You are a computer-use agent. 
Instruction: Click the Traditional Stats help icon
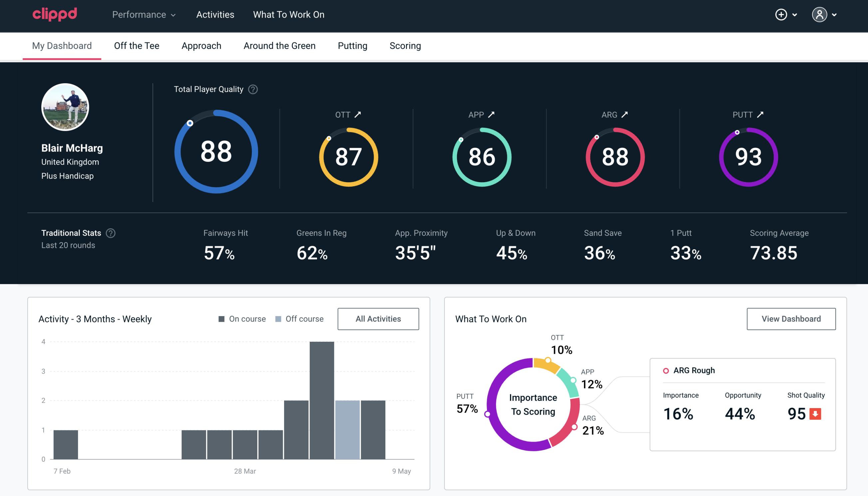pyautogui.click(x=110, y=233)
